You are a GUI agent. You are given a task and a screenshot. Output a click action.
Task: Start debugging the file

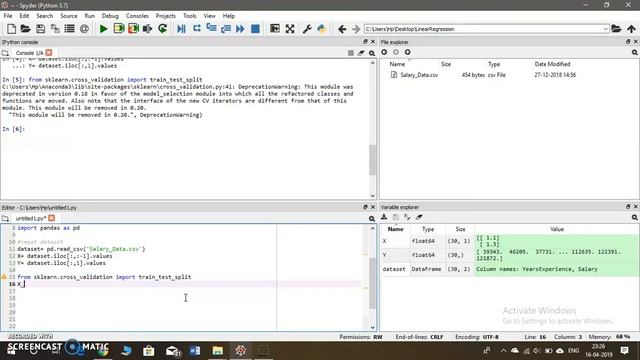click(181, 29)
